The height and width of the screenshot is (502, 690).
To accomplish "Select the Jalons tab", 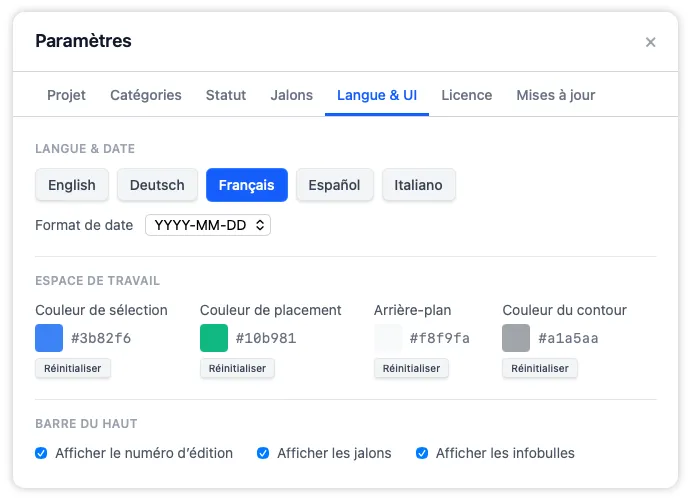I will [291, 95].
